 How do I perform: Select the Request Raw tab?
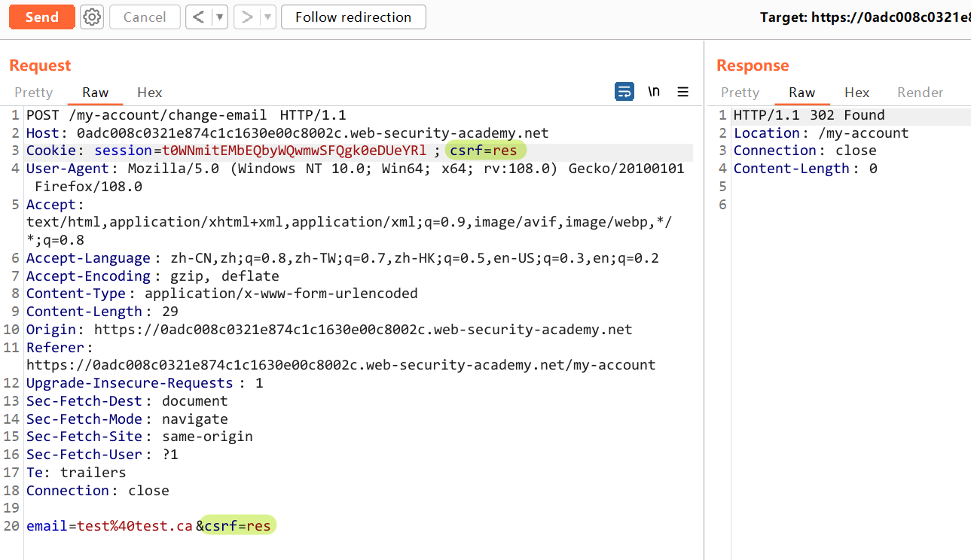tap(96, 93)
